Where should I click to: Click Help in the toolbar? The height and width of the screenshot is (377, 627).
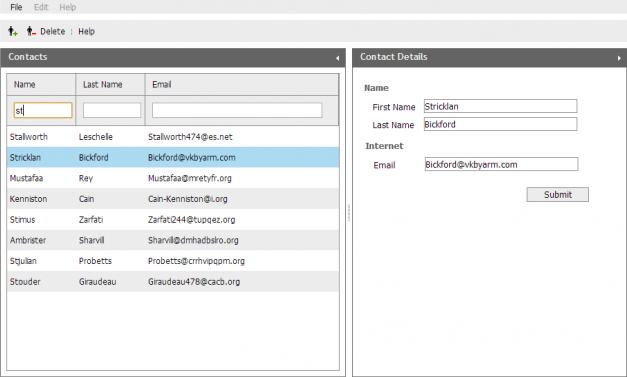pyautogui.click(x=86, y=31)
